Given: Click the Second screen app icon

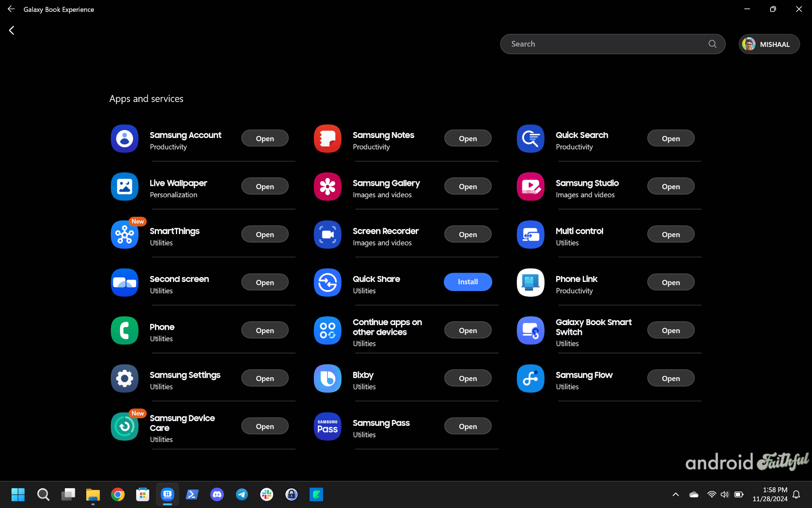Looking at the screenshot, I should pyautogui.click(x=124, y=282).
